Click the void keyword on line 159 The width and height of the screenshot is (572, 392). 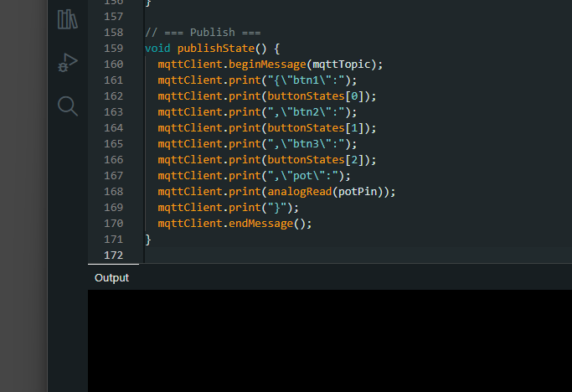(x=157, y=49)
